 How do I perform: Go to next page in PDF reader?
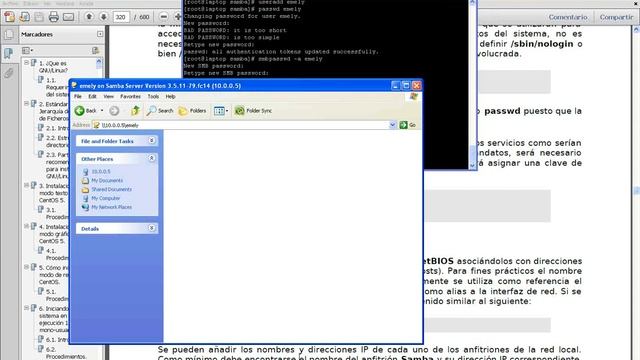pos(104,17)
